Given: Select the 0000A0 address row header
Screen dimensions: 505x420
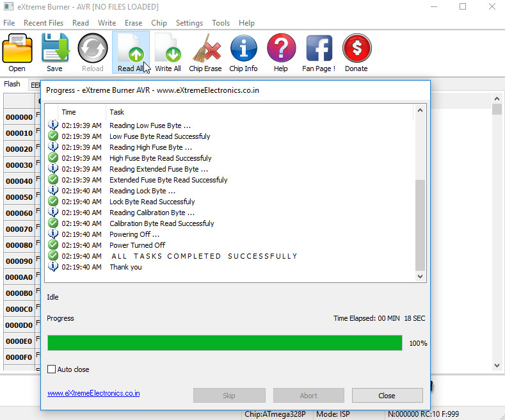Looking at the screenshot, I should click(x=19, y=277).
